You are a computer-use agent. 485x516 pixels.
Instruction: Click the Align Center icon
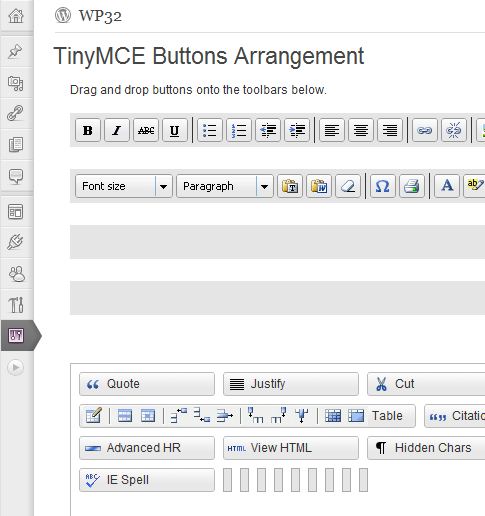pos(361,130)
